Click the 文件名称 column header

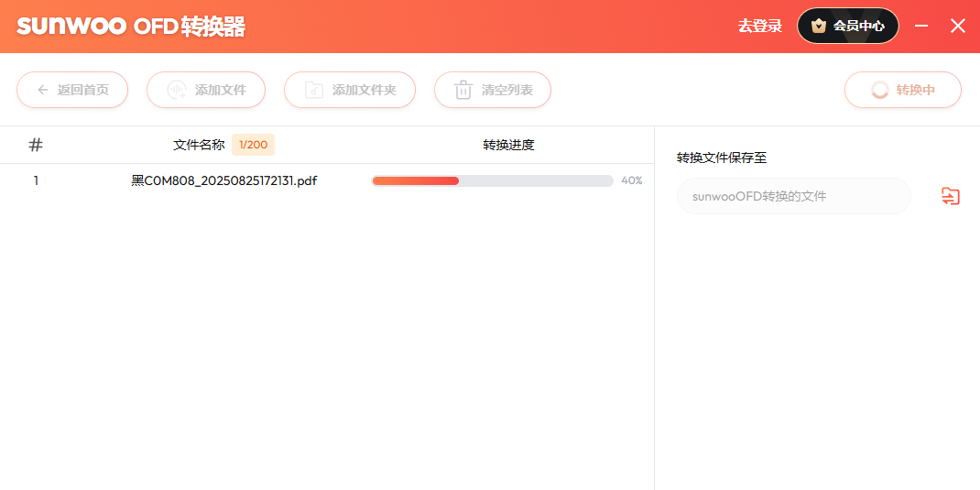click(199, 145)
